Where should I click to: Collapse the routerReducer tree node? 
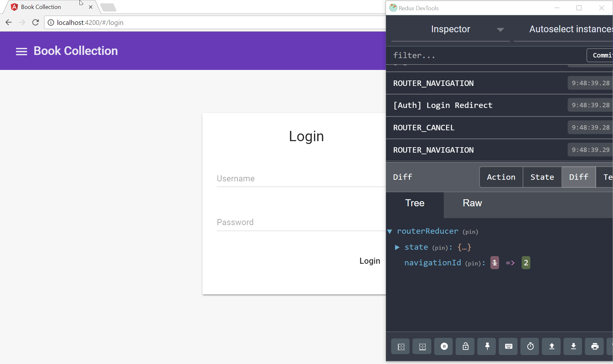coord(390,231)
